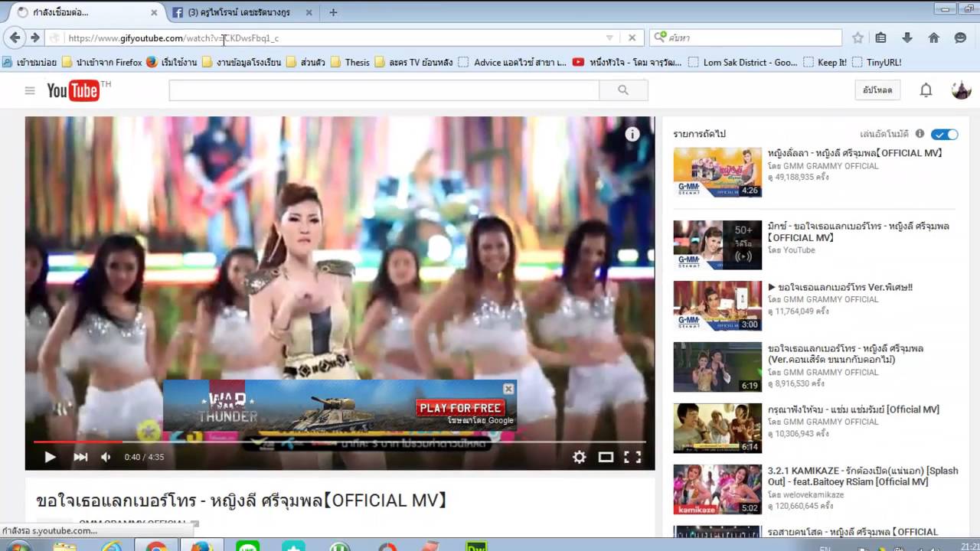The image size is (980, 551).
Task: Click the YouTube search magnifier button
Action: pos(623,90)
